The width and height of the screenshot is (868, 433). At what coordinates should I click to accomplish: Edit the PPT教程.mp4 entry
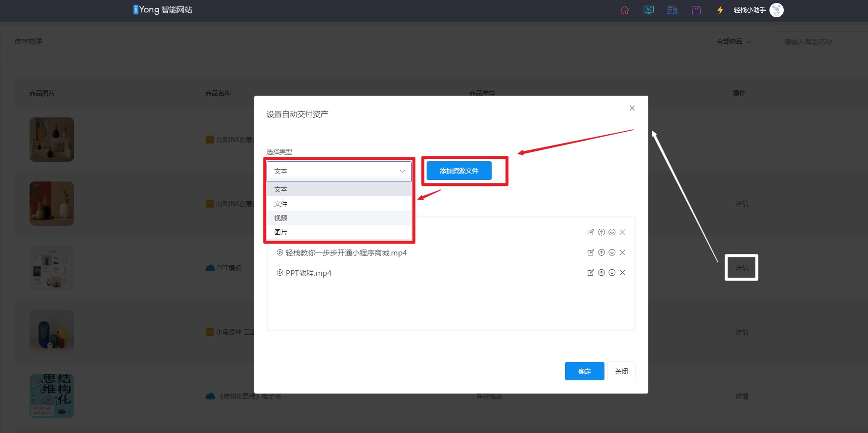coord(591,273)
